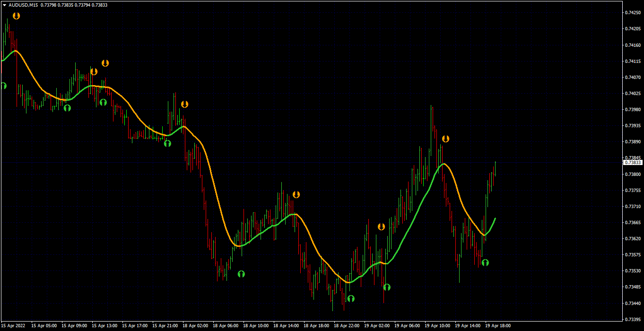
Task: Click the AUDUSD,M15 chart title text
Action: 23,5
